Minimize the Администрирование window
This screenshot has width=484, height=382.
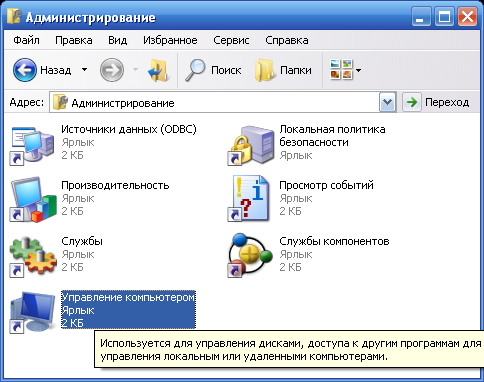(x=421, y=17)
